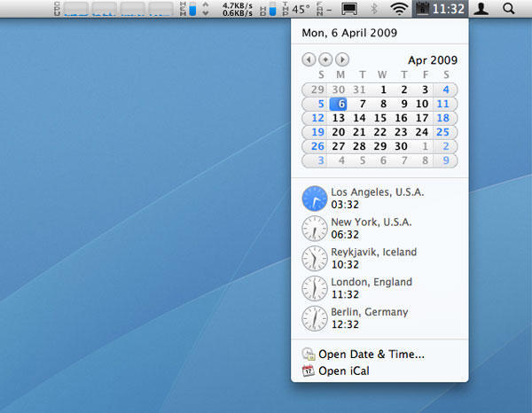Click the user account silhouette icon
The image size is (532, 413).
point(481,9)
